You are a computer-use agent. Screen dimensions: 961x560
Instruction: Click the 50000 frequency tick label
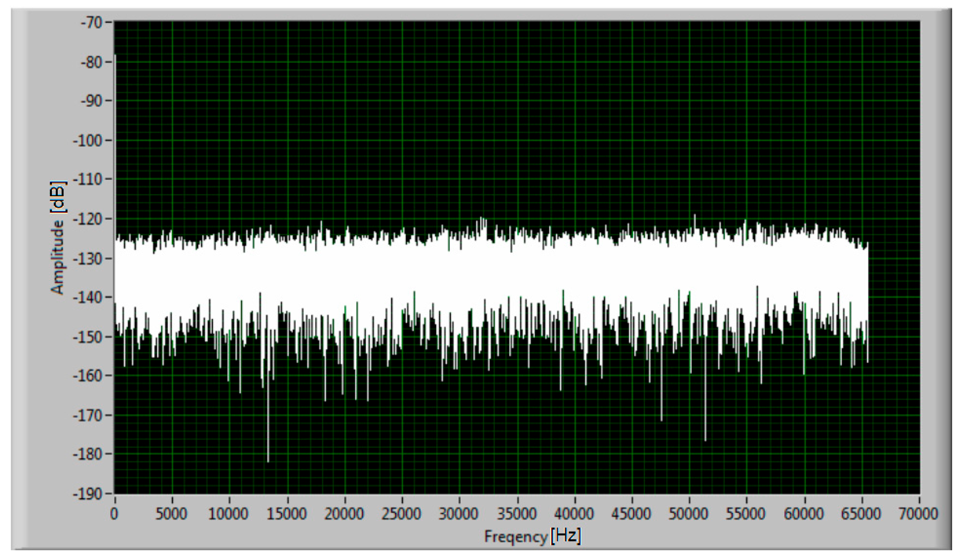click(x=688, y=514)
